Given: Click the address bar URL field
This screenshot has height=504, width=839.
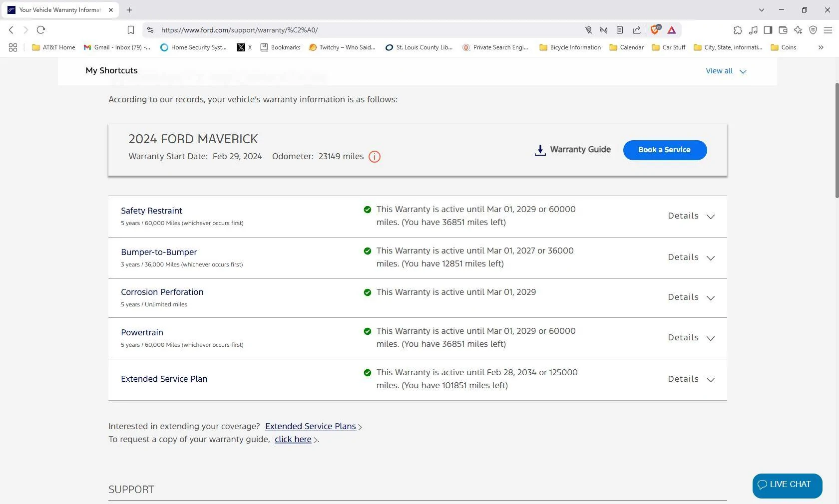Looking at the screenshot, I should click(370, 30).
